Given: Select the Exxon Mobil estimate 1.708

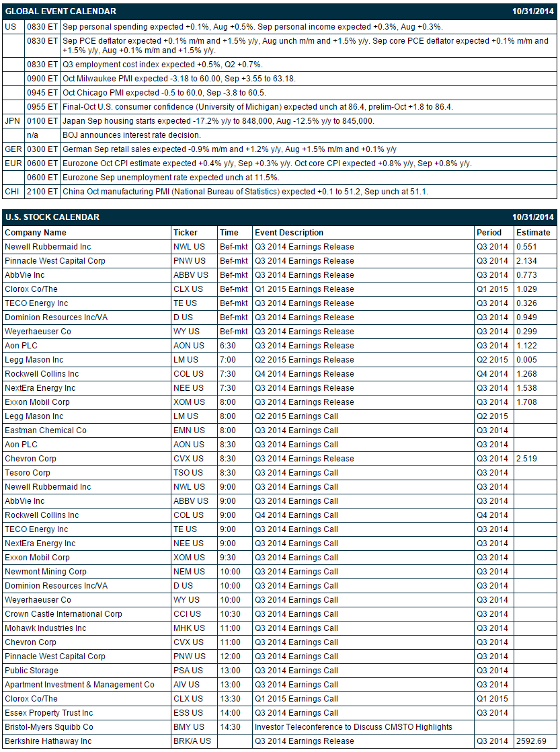Looking at the screenshot, I should coord(526,402).
